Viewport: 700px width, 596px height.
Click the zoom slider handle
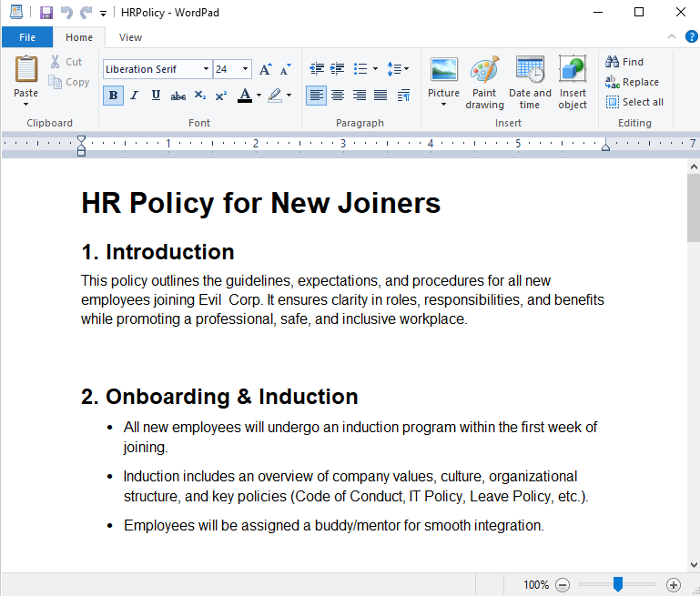(618, 584)
